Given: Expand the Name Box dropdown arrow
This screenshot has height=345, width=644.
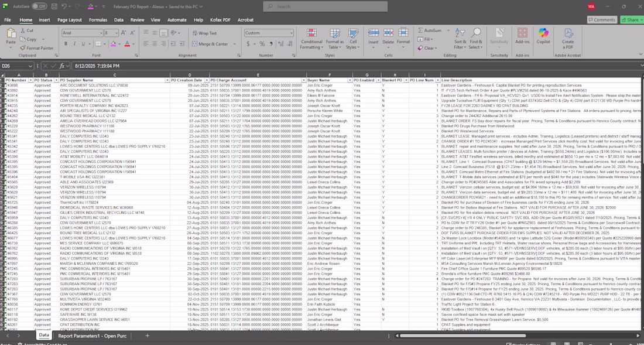Looking at the screenshot, I should click(30, 66).
